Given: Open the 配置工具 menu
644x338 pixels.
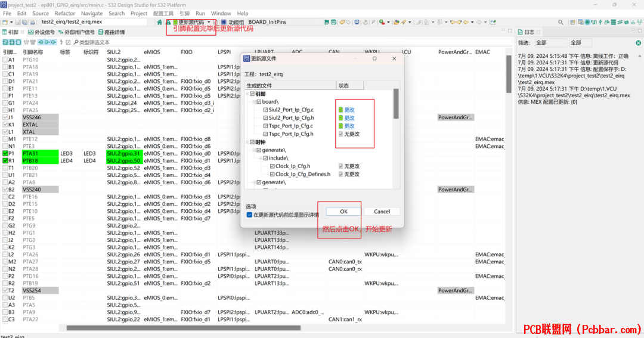Looking at the screenshot, I should (x=163, y=14).
